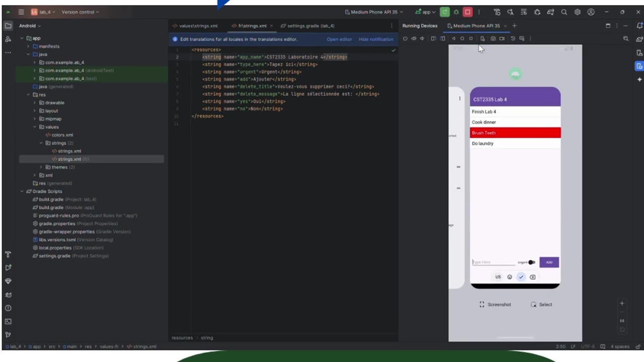Open Notifications bell in right sidebar

click(639, 26)
